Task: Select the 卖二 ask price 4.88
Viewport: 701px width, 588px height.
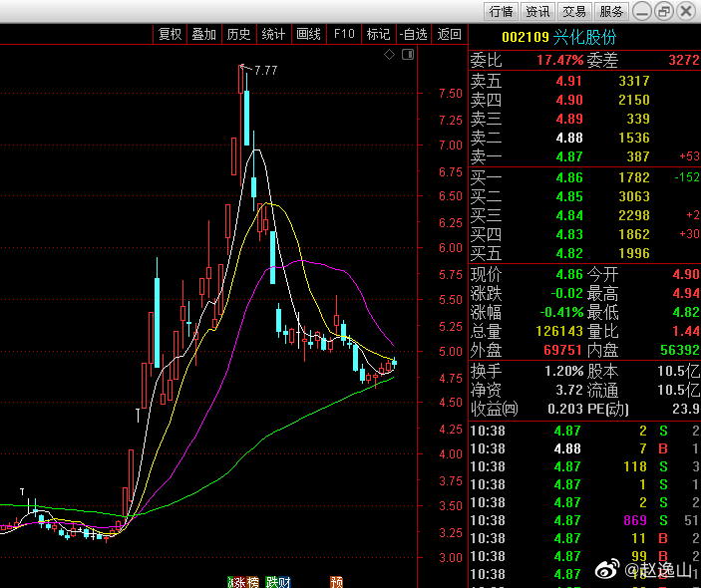Action: 568,138
